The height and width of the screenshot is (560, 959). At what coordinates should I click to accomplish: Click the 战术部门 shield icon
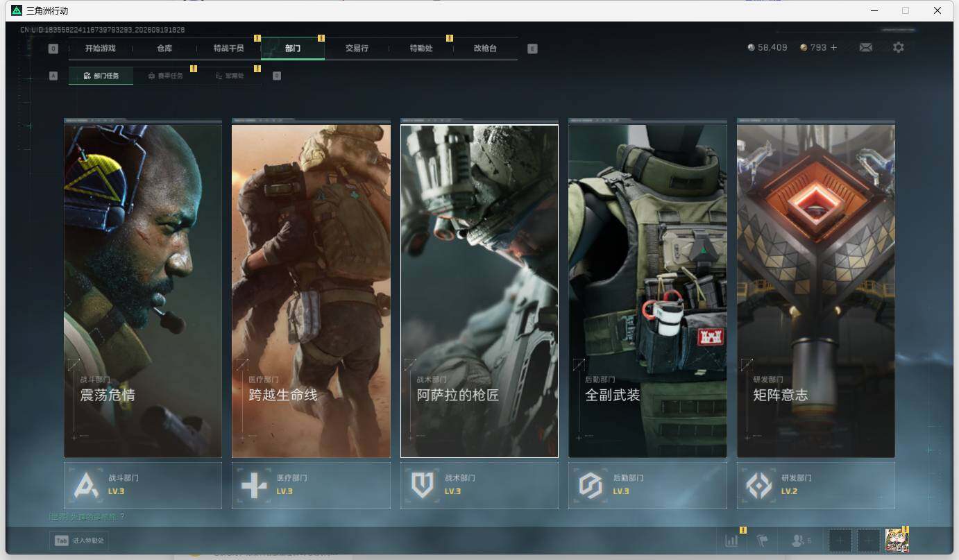pos(423,485)
